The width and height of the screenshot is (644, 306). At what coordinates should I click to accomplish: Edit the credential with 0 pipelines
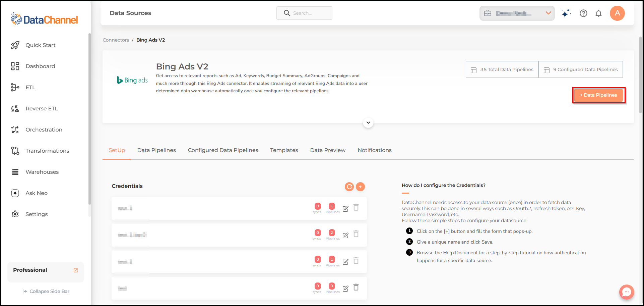tap(345, 288)
